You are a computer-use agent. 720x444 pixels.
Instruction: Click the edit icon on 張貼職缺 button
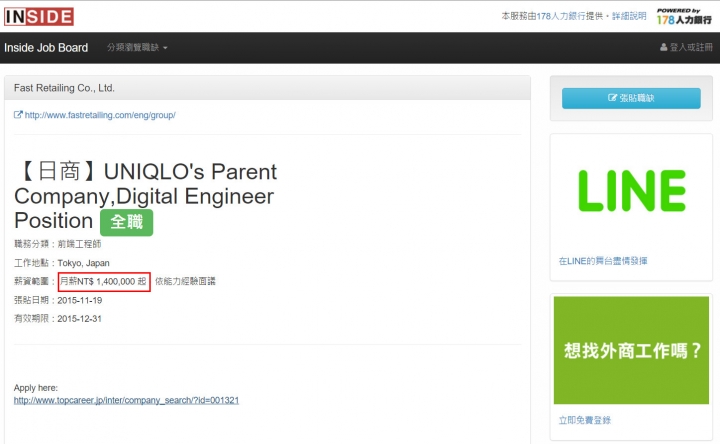(612, 98)
